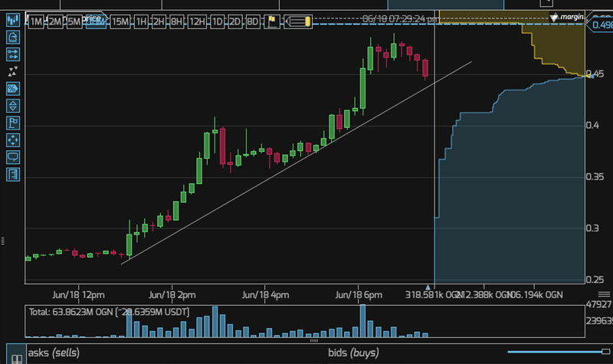Select the flag marker tool in sidebar
This screenshot has width=613, height=364.
[13, 123]
